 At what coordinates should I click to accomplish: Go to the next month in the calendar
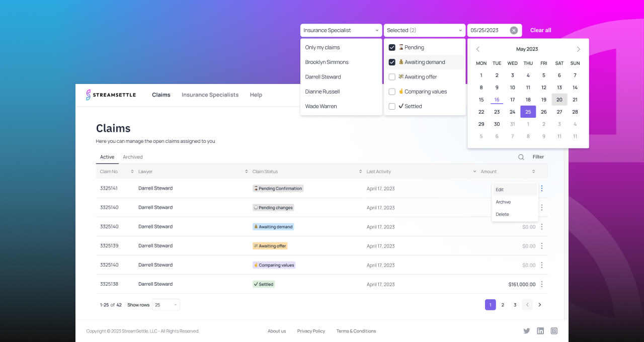(578, 49)
